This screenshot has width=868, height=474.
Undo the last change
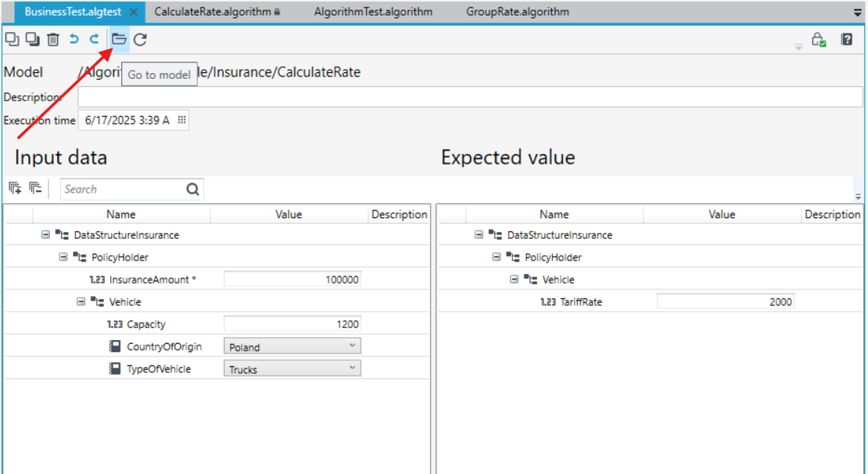click(x=74, y=39)
